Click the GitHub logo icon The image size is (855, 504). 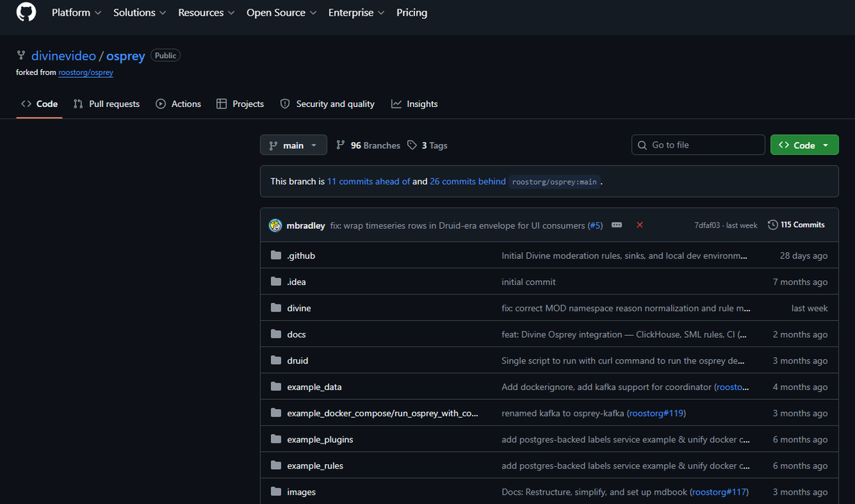coord(26,12)
